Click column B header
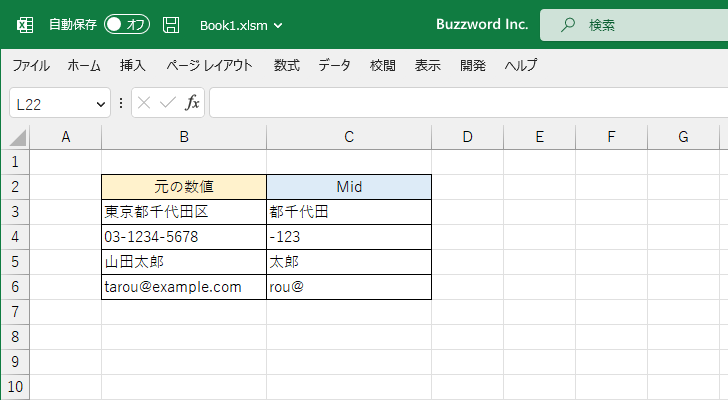This screenshot has width=728, height=400. (184, 137)
